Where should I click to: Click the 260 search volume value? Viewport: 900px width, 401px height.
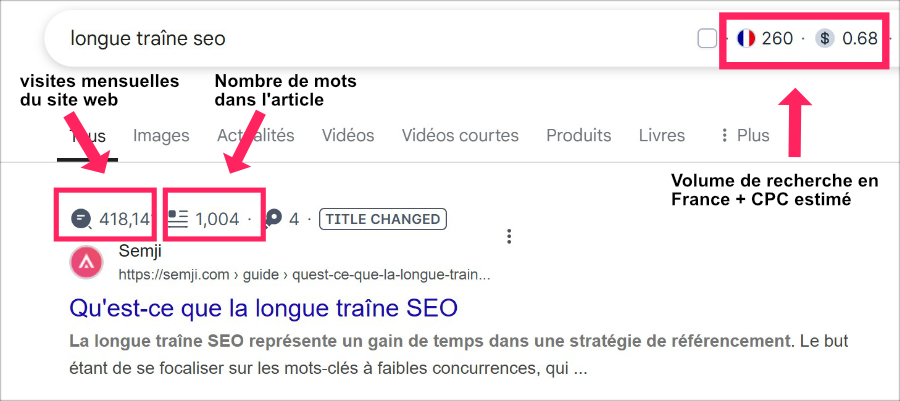point(777,38)
